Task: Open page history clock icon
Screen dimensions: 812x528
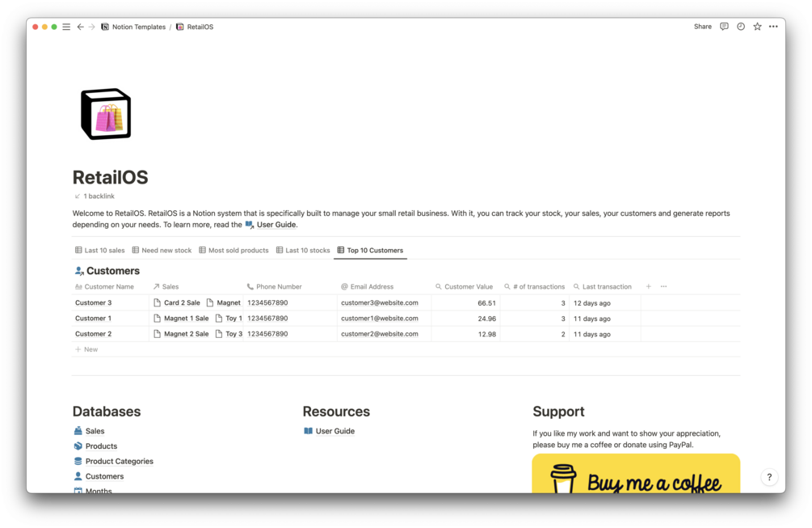Action: 741,27
